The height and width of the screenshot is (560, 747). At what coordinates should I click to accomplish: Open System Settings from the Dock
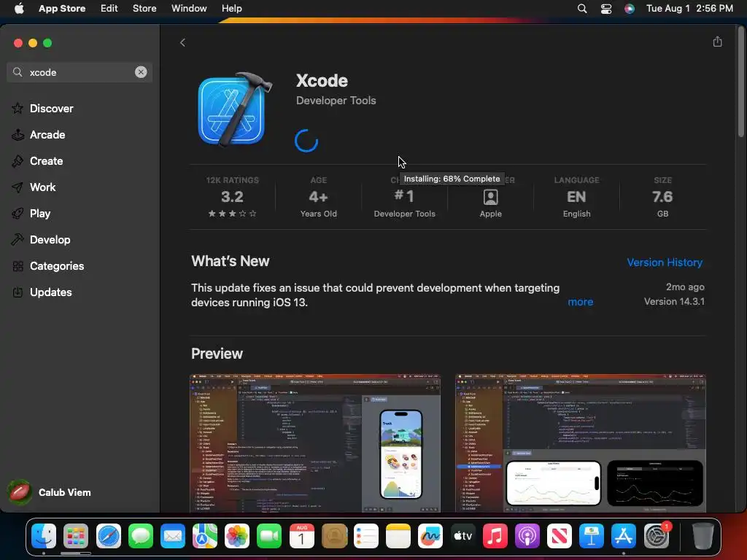(x=657, y=536)
